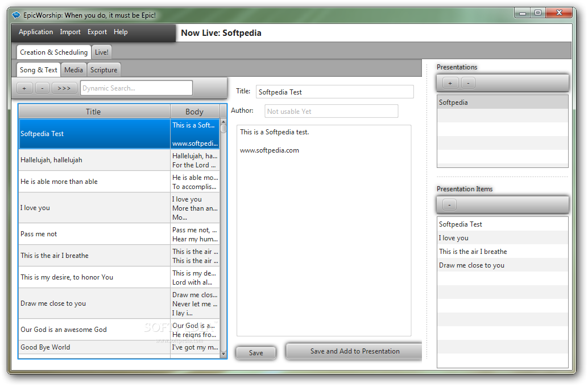Add a new presentation with plus button

pos(450,83)
